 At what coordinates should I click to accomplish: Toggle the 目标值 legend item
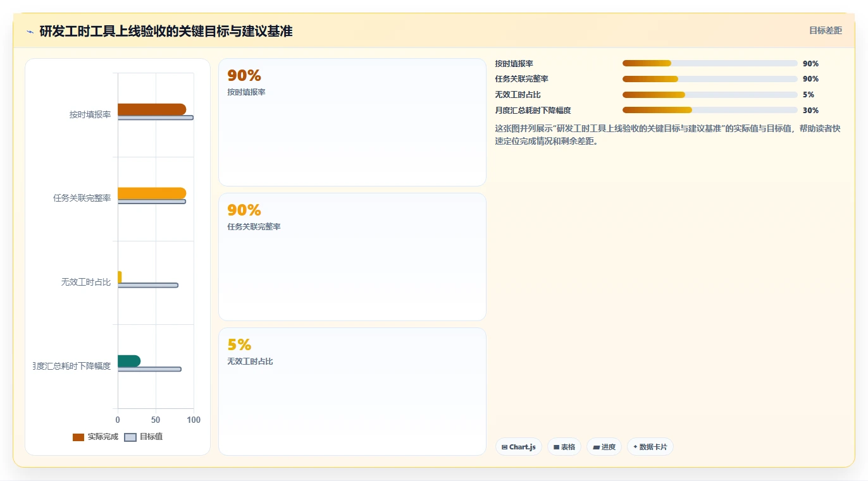[x=144, y=437]
